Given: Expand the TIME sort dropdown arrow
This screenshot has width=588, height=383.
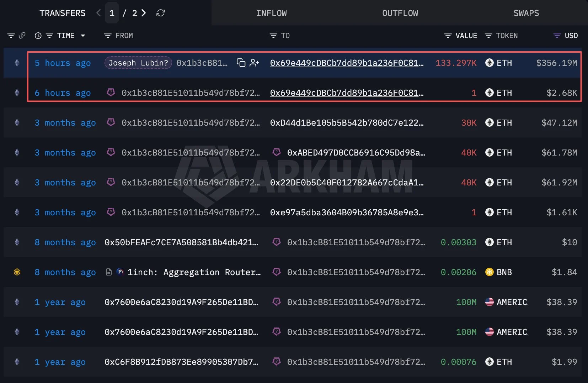Looking at the screenshot, I should (x=83, y=36).
